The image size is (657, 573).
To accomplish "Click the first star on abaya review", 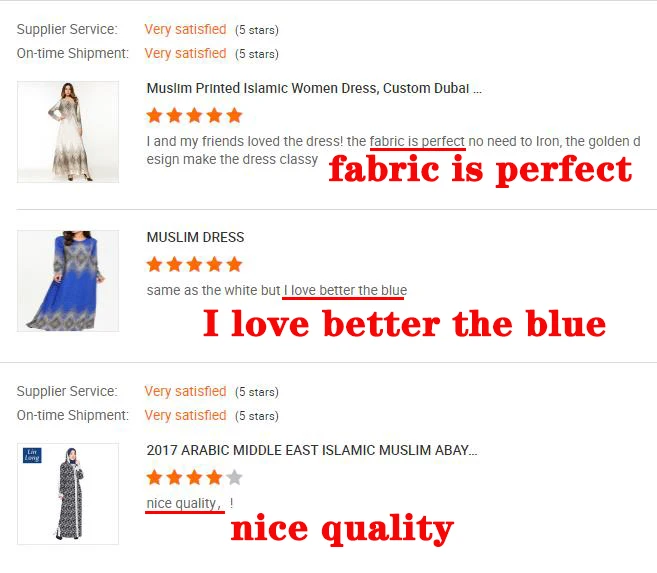I will pyautogui.click(x=154, y=477).
